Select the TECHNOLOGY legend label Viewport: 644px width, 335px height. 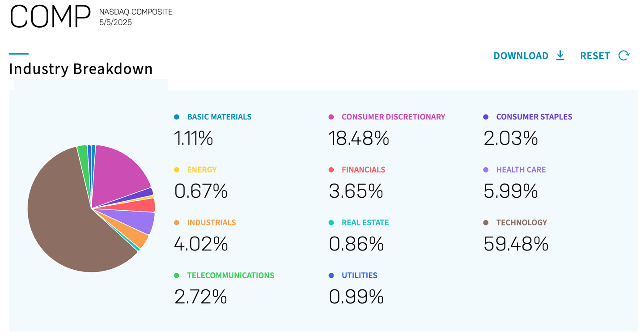(521, 223)
